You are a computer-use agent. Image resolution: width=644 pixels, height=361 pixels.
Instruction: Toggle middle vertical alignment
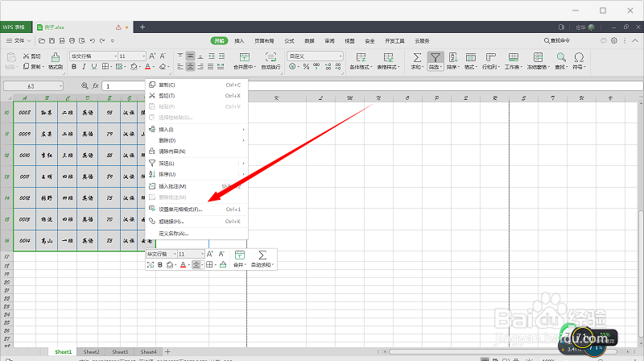coord(190,56)
